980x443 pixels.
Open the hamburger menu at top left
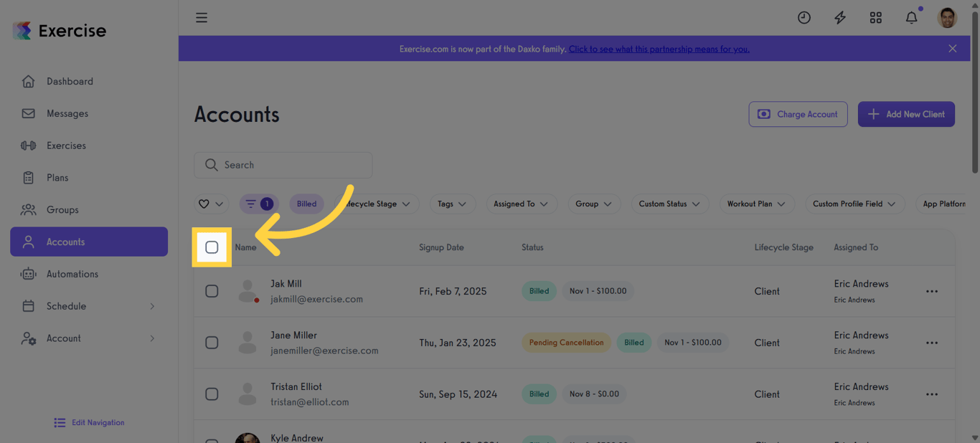[202, 17]
